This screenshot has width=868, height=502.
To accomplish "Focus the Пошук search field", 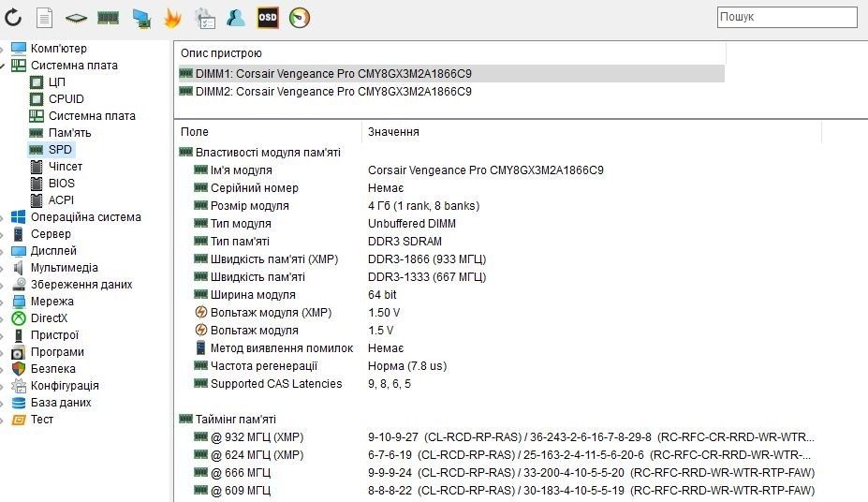I will point(787,17).
